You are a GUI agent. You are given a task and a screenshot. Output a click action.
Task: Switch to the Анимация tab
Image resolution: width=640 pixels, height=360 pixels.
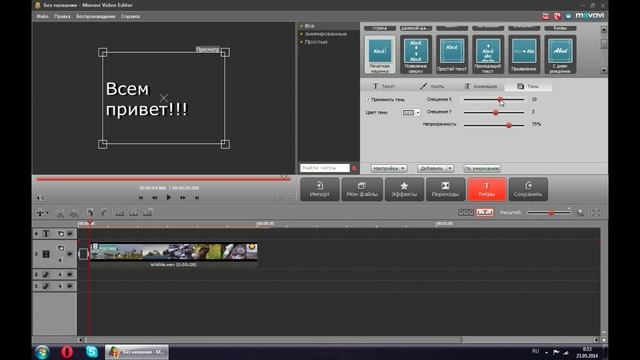click(x=480, y=86)
